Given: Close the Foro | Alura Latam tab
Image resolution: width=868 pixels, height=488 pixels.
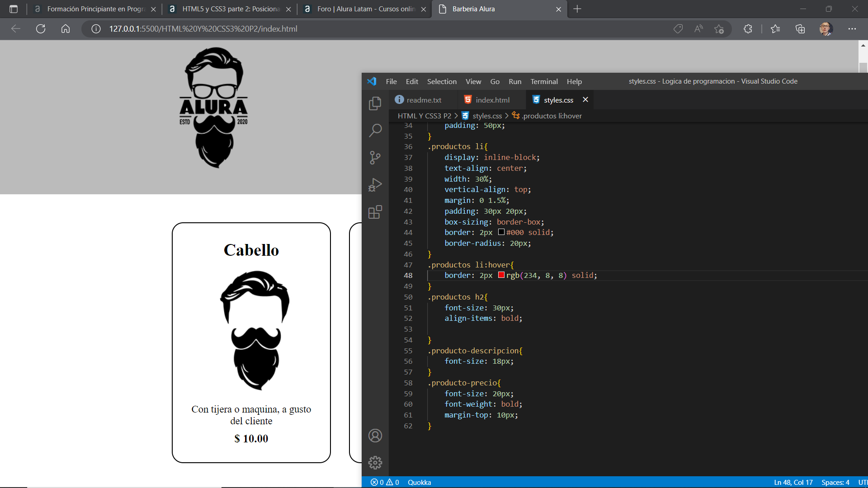Looking at the screenshot, I should (423, 9).
